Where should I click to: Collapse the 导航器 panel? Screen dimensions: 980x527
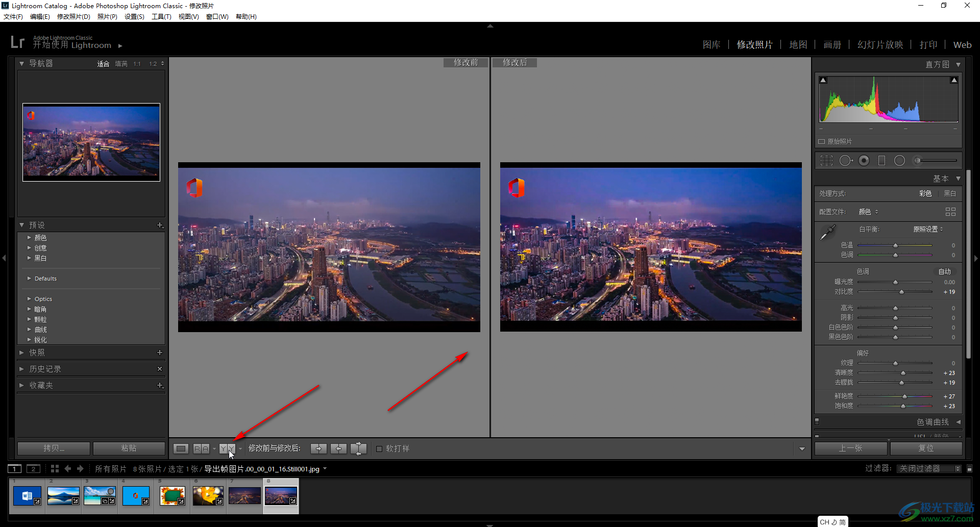[21, 64]
